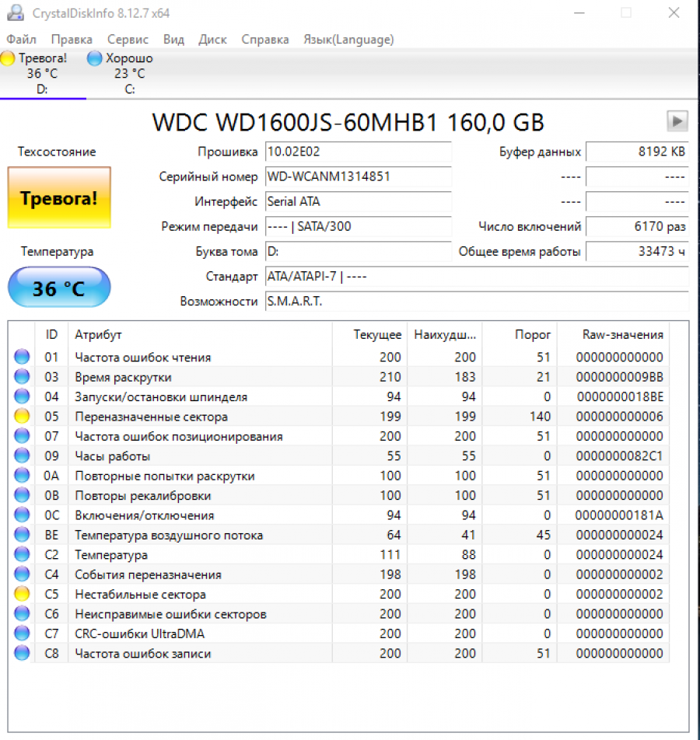Click the yellow status icon for Reallocated Sectors (05)
700x740 pixels.
[22, 417]
